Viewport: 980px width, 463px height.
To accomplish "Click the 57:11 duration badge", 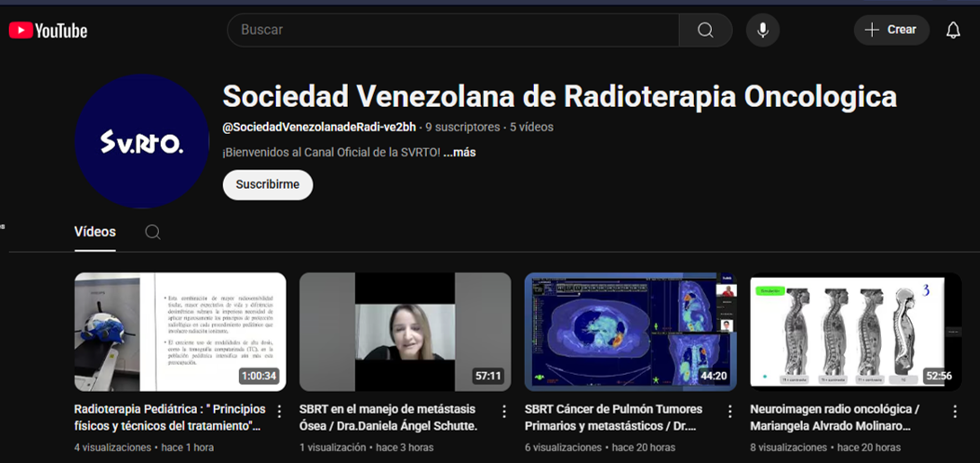I will [488, 376].
